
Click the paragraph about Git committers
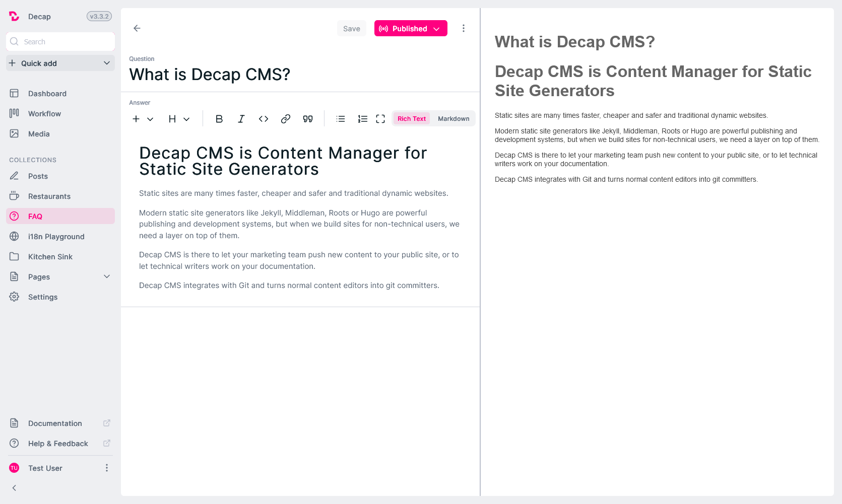click(x=289, y=285)
